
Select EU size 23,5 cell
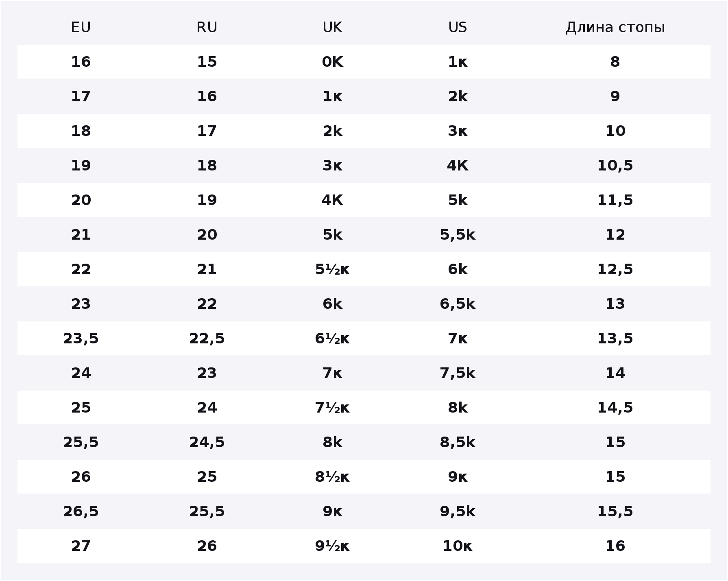pyautogui.click(x=81, y=339)
